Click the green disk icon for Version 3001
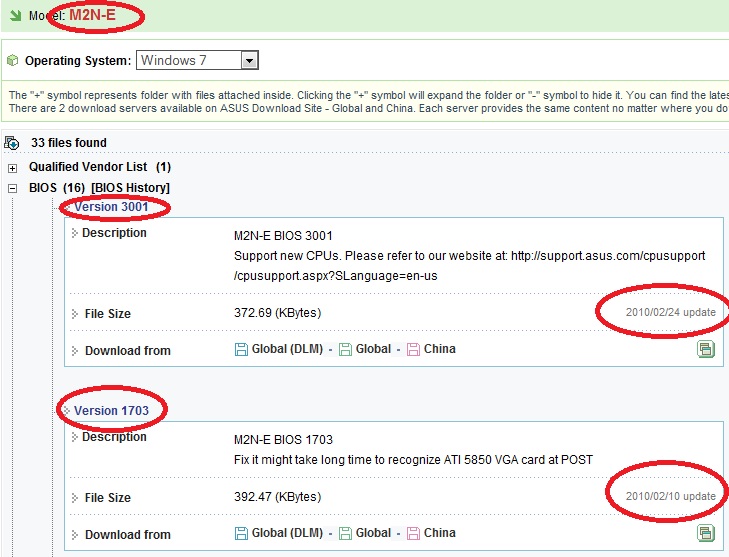729x557 pixels. coord(345,349)
